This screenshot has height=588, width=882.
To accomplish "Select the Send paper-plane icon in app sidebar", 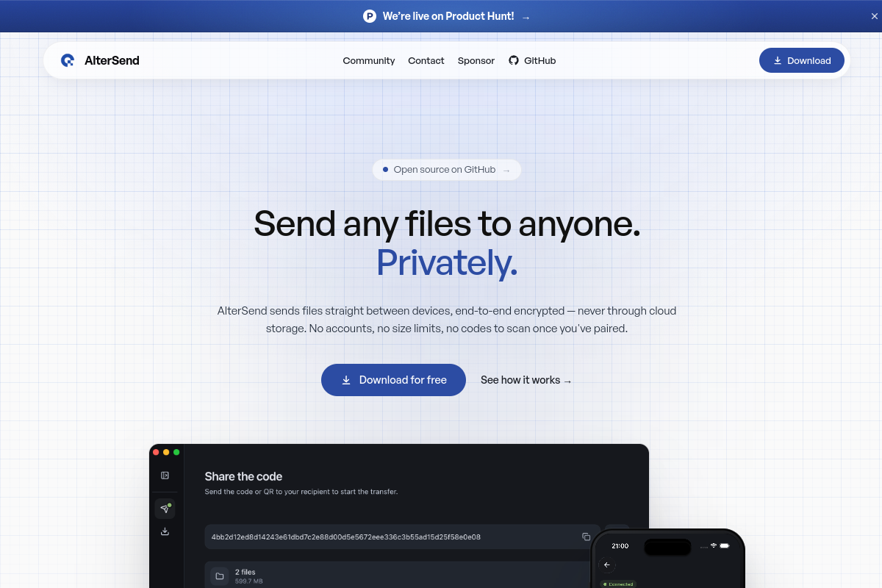I will point(165,509).
